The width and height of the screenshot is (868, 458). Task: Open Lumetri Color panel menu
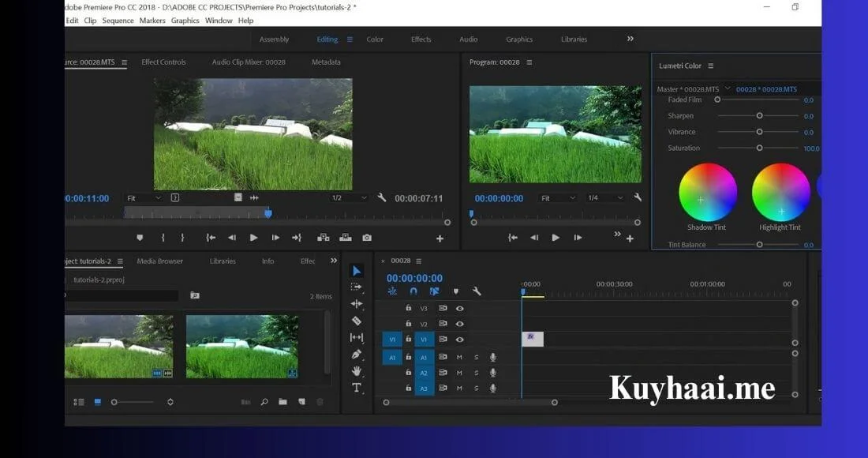pyautogui.click(x=711, y=66)
